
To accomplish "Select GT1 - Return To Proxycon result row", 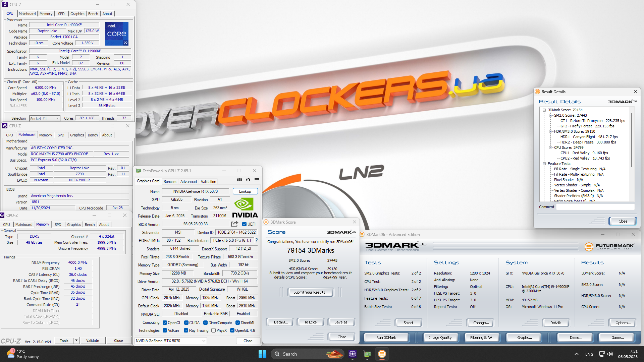I will [593, 121].
